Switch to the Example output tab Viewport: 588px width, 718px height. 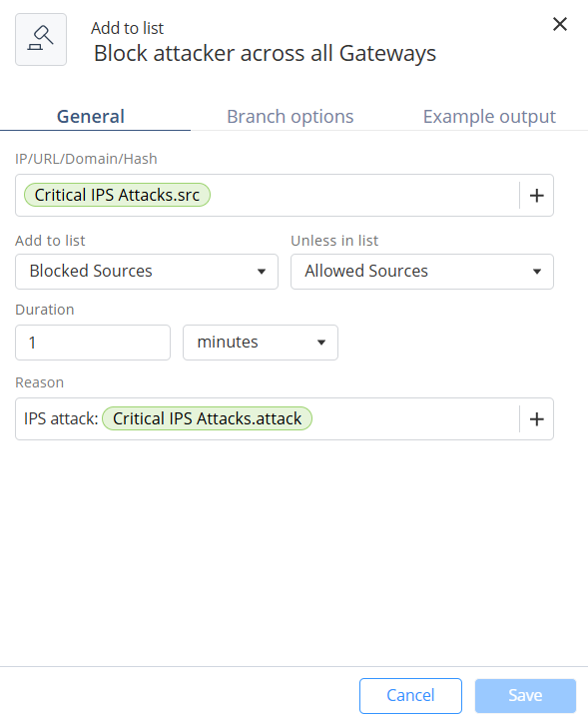point(489,116)
